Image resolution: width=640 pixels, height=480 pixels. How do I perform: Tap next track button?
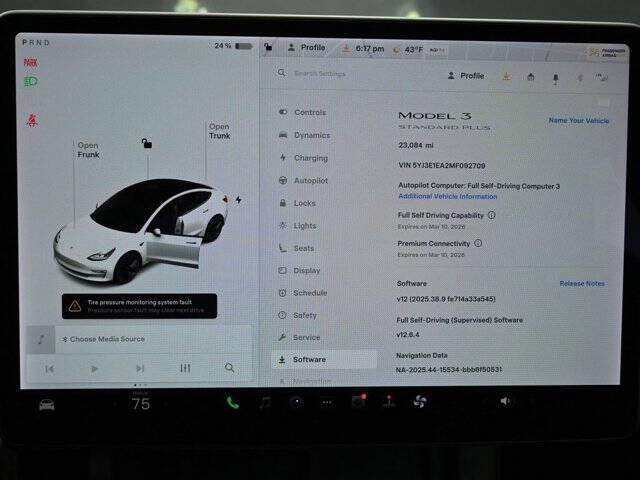140,369
